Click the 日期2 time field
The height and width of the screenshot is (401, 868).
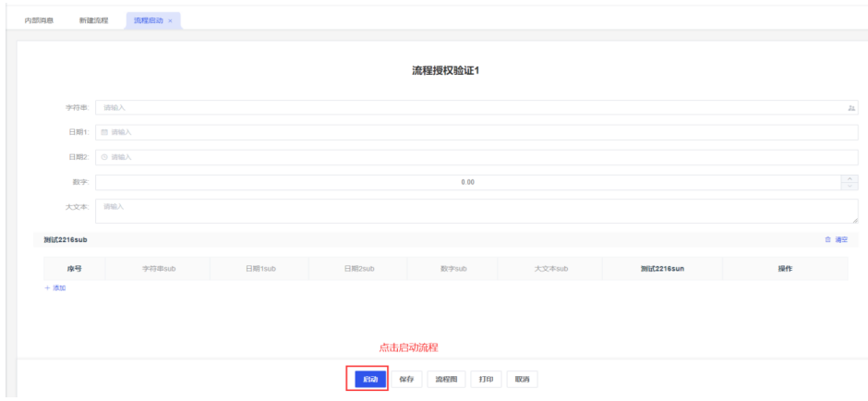pyautogui.click(x=476, y=157)
